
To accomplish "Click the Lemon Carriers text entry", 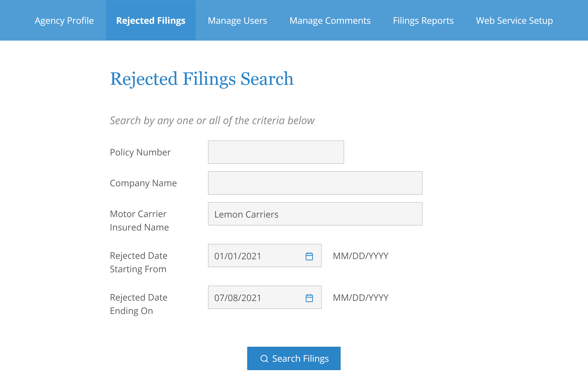I will (x=246, y=214).
